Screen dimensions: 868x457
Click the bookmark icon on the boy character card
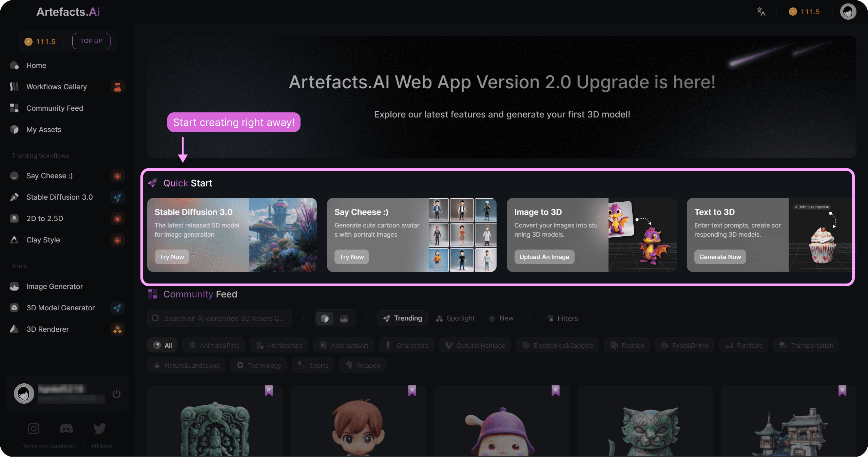tap(412, 391)
